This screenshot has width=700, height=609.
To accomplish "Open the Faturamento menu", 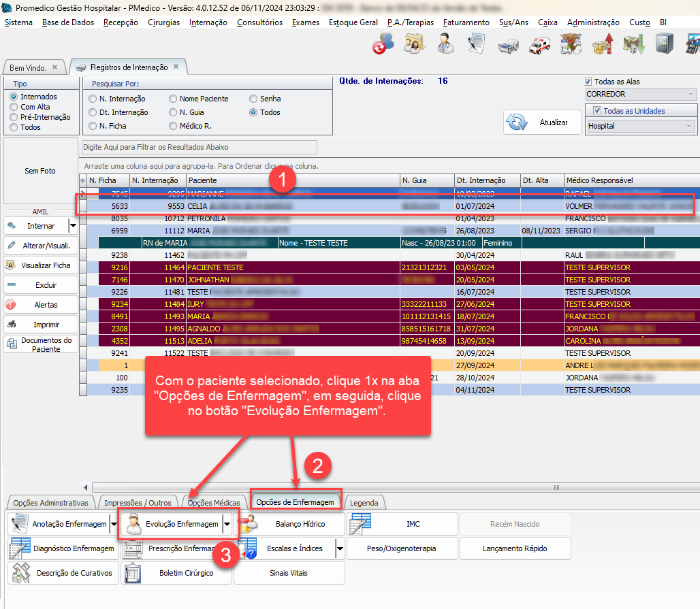I will click(x=466, y=22).
